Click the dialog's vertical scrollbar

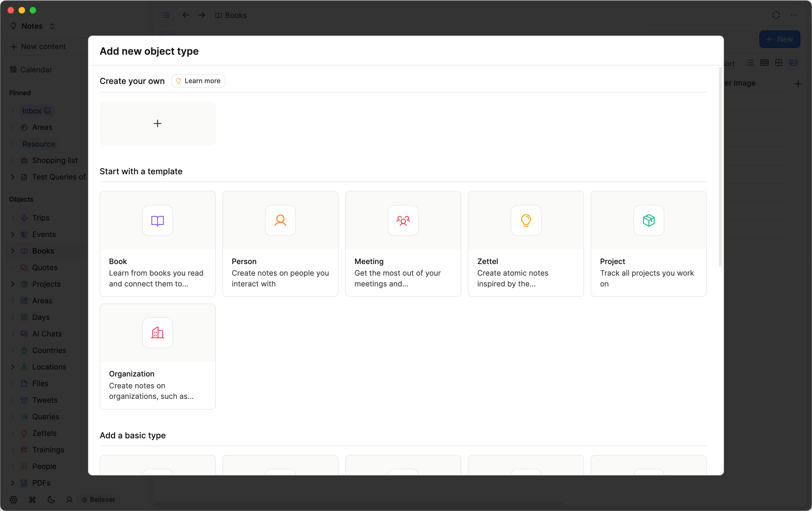[720, 167]
